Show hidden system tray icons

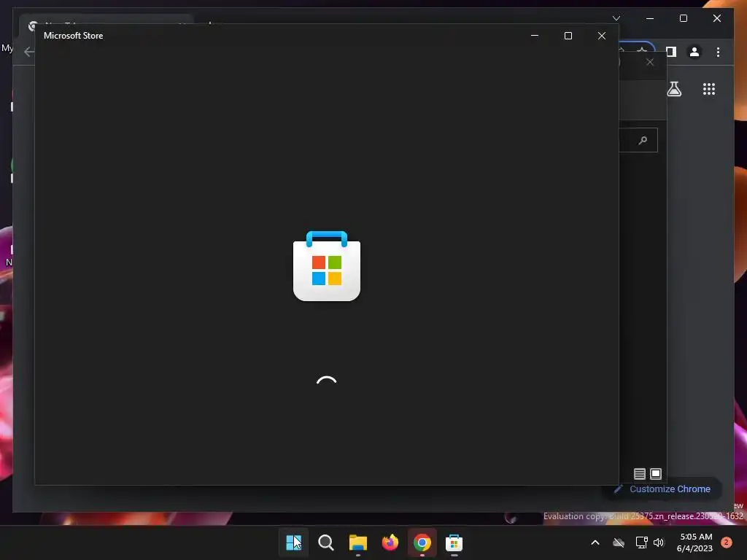[x=595, y=542]
